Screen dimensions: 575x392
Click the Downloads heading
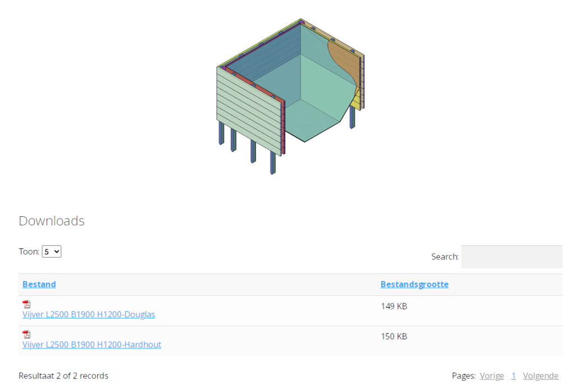(52, 221)
